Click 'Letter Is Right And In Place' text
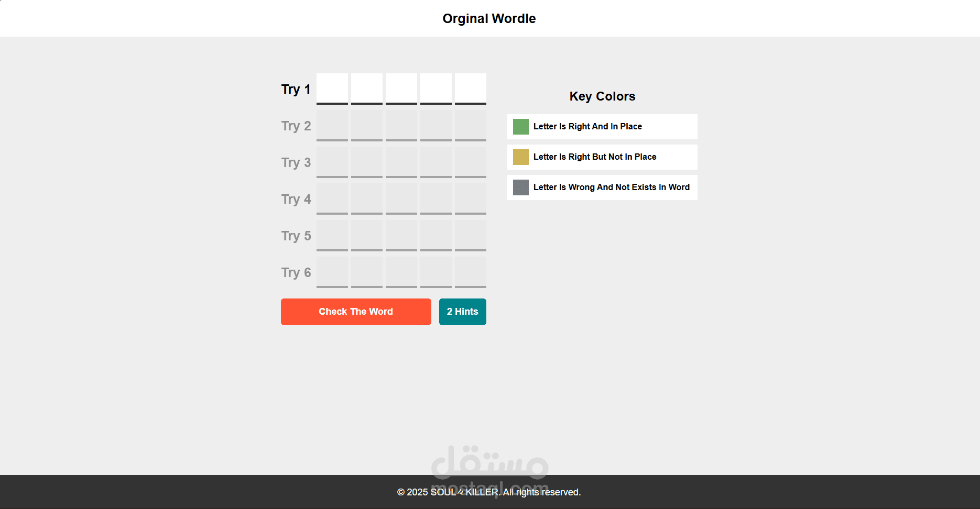This screenshot has width=980, height=509. coord(587,127)
